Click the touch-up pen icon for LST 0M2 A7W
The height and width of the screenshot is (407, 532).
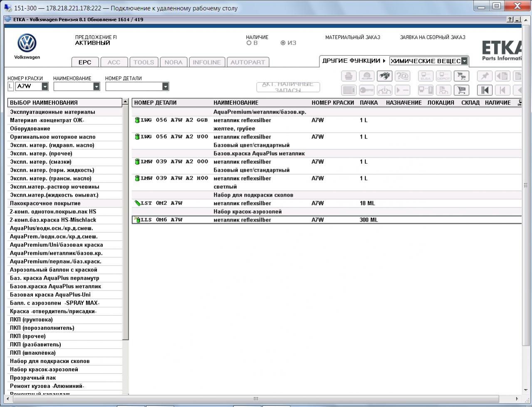(137, 203)
